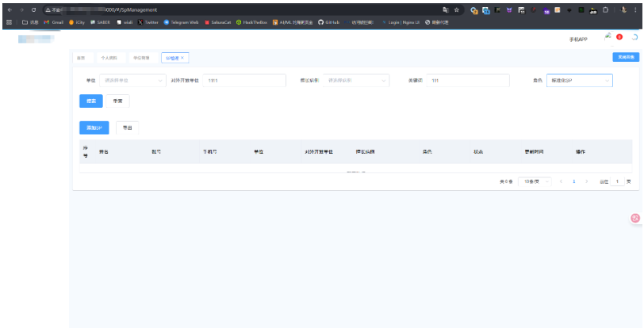Click the input field containing 1111
This screenshot has height=328, width=644.
click(244, 81)
